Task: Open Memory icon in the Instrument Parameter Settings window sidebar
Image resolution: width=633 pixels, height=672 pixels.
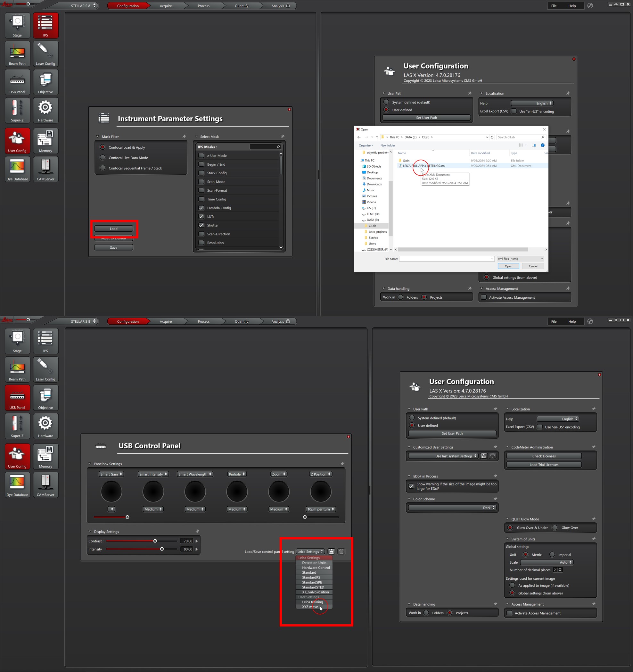Action: pos(45,141)
